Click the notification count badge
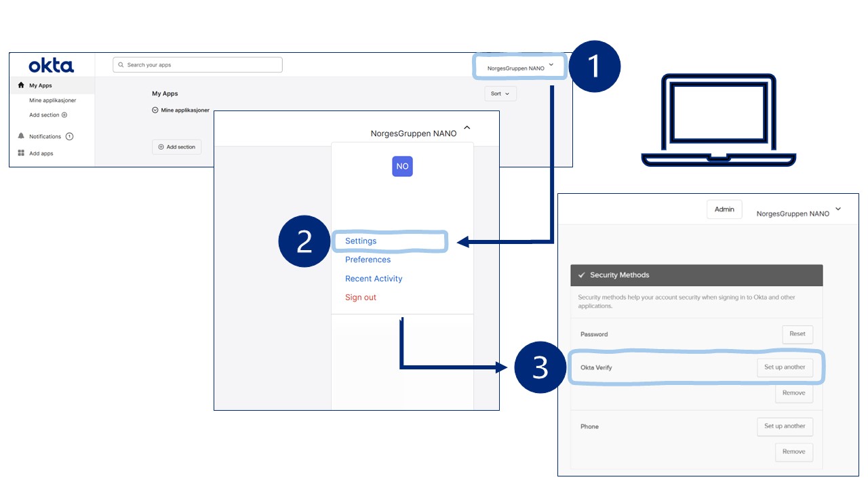 [x=69, y=136]
